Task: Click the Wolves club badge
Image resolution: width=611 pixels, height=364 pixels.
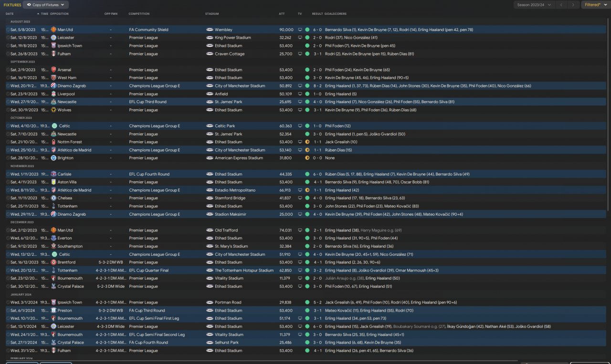Action: pos(54,110)
